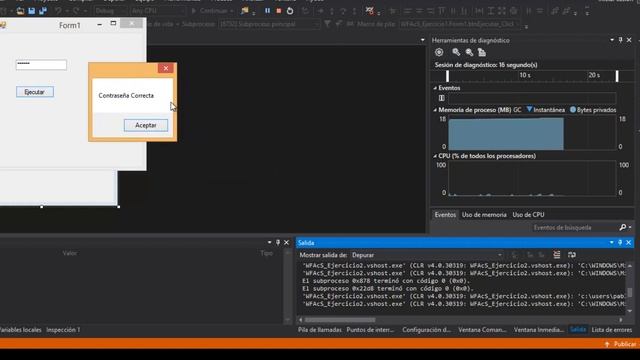Collapse the Eventos section
The height and width of the screenshot is (360, 640).
pyautogui.click(x=435, y=88)
